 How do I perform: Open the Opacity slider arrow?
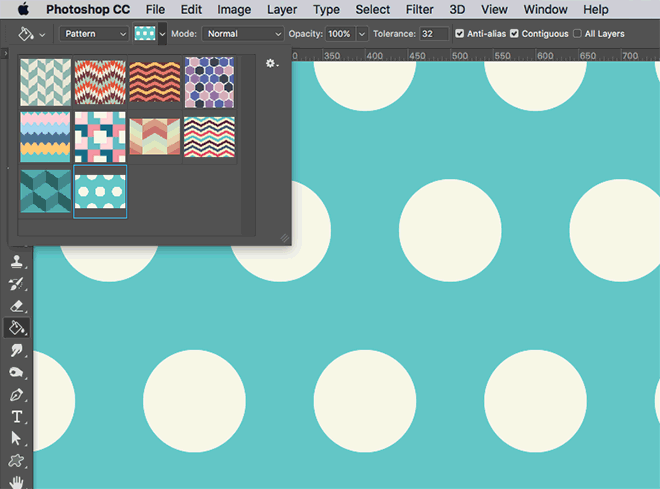pos(362,34)
